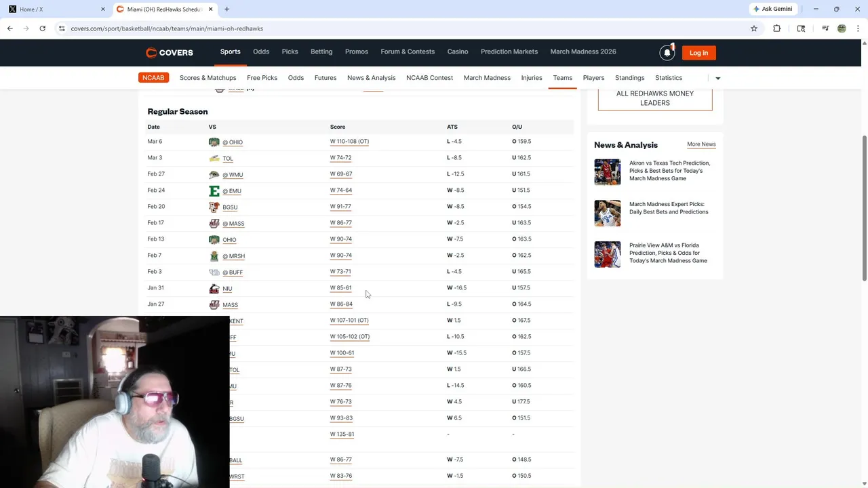
Task: Open the NCAAB Contest tab
Action: (x=429, y=78)
